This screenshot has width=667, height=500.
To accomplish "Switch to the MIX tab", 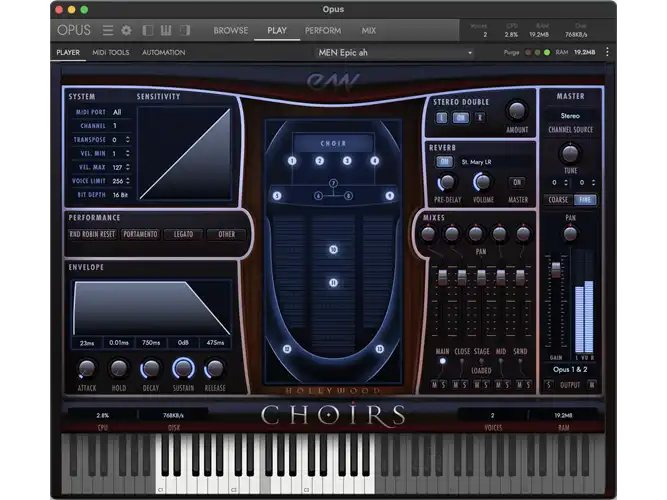I will (369, 30).
